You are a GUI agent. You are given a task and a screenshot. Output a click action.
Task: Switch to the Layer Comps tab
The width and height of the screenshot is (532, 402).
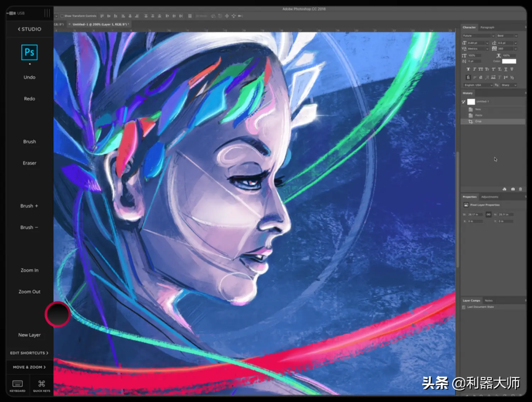click(471, 301)
